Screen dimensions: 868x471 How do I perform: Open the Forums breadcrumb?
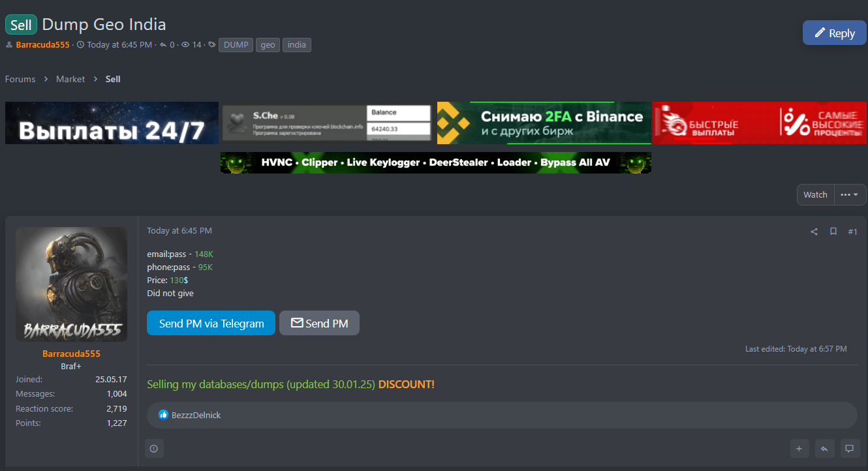click(20, 79)
